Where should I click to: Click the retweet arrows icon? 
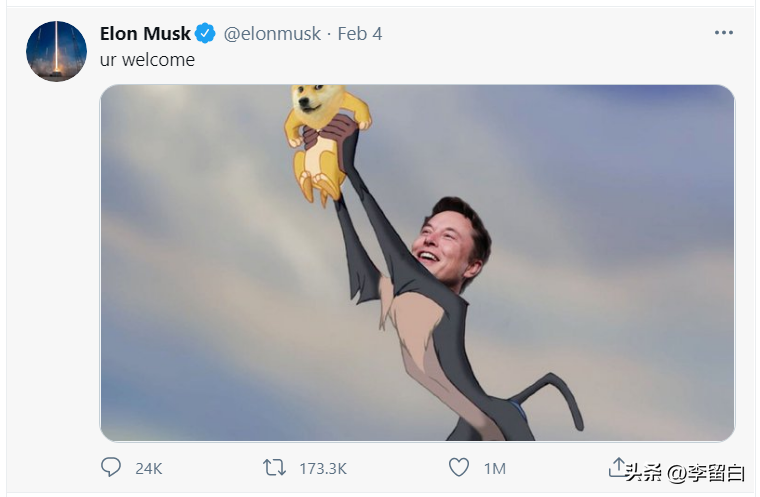point(273,467)
